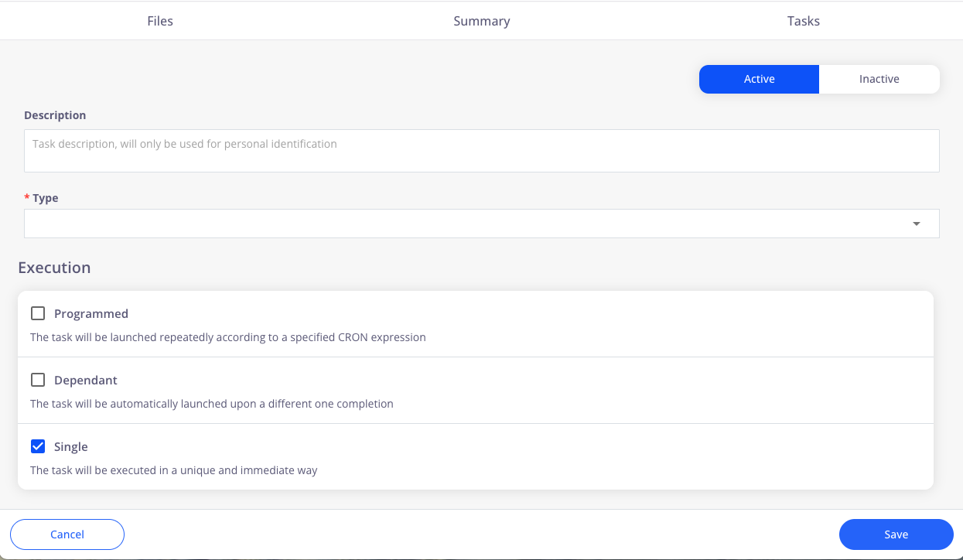Click the "Execution" section heading
963x560 pixels.
54,268
